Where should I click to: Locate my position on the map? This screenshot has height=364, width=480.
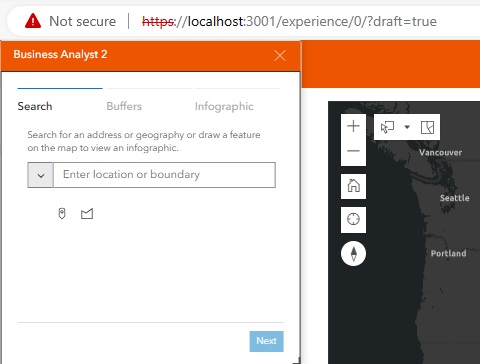point(353,220)
